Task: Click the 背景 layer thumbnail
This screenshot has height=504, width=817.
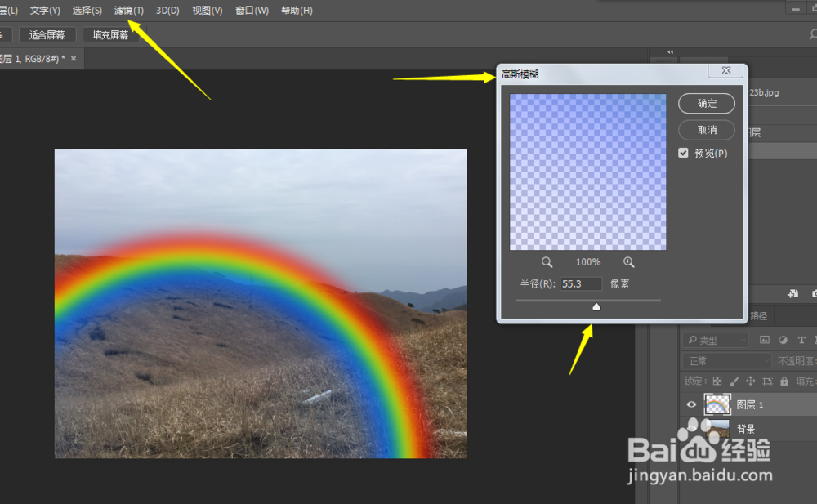Action: (717, 428)
